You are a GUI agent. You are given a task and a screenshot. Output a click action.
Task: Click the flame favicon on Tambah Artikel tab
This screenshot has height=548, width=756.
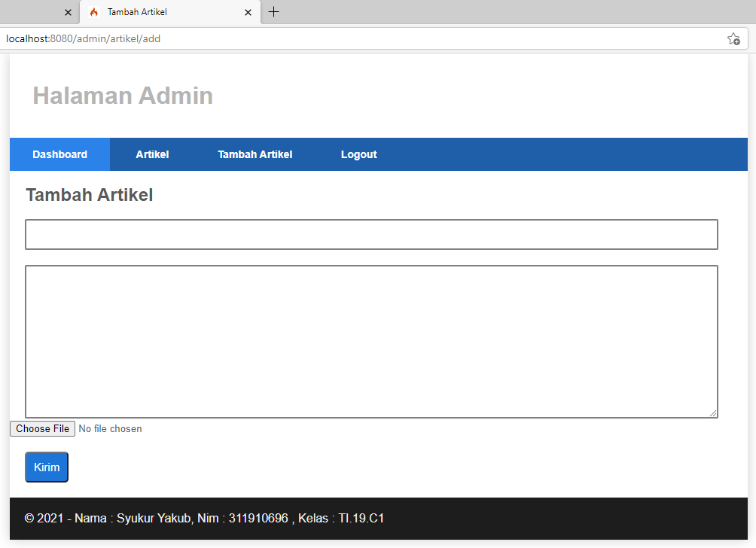coord(93,12)
